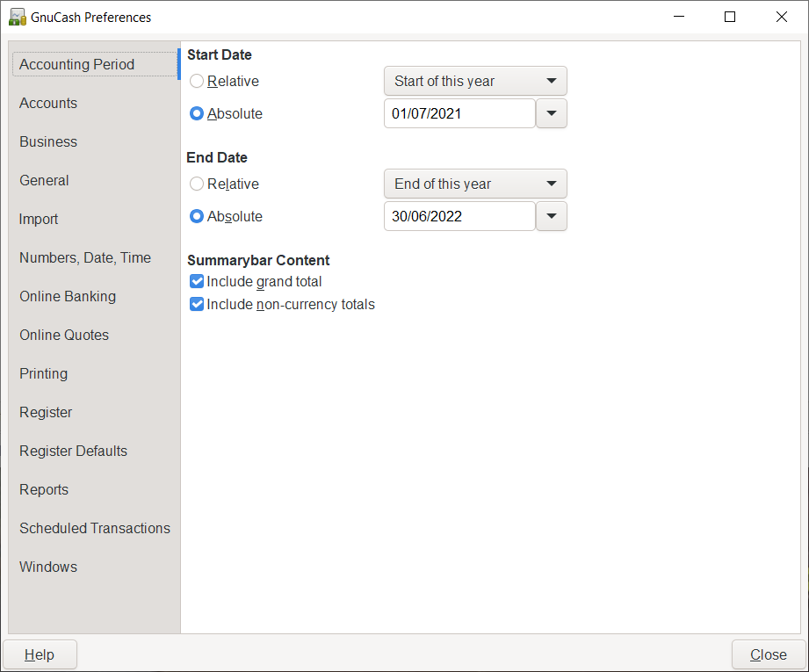Go to Numbers, Date, Time settings
This screenshot has height=672, width=809.
tap(85, 258)
